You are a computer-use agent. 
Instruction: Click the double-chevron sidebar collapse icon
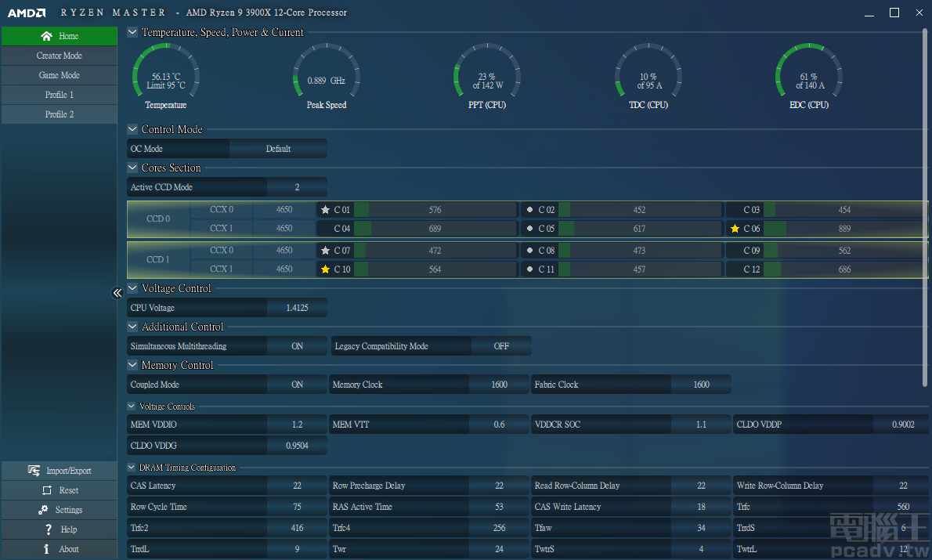pyautogui.click(x=117, y=293)
